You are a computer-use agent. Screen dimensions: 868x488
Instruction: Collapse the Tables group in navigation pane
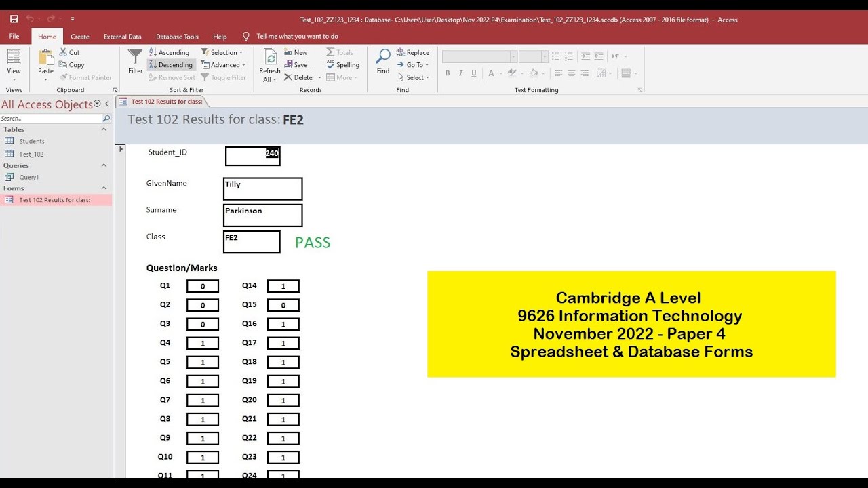tap(104, 129)
